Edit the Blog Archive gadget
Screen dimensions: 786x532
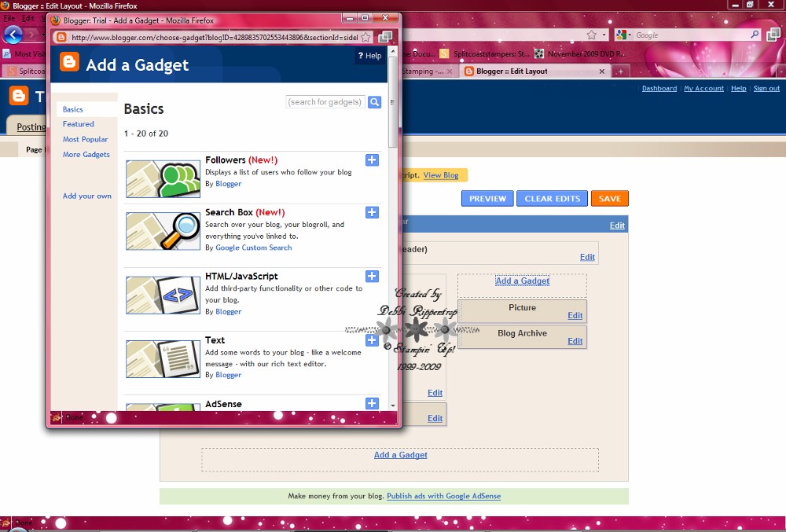(x=575, y=340)
